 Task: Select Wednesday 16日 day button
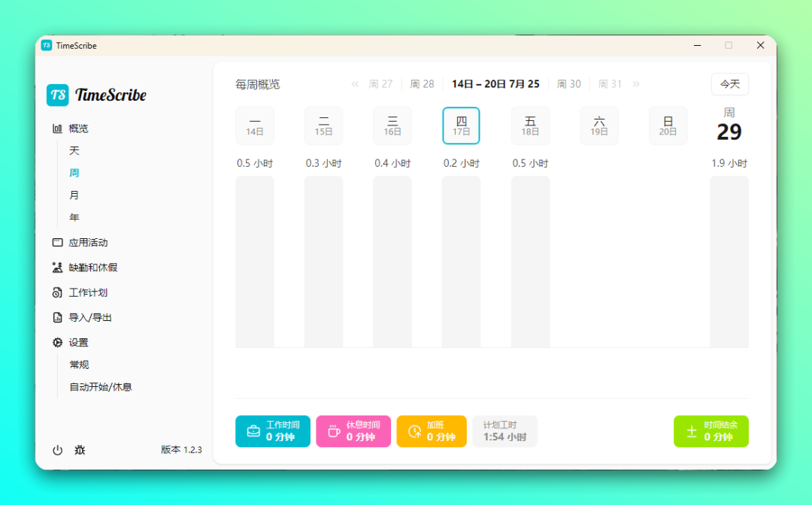pyautogui.click(x=392, y=125)
